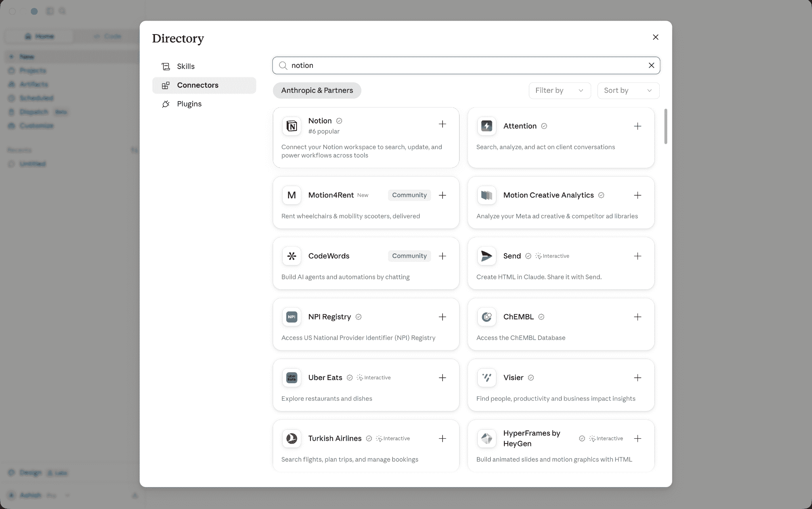The image size is (812, 509).
Task: Click the verified badge next to Attention
Action: [544, 126]
